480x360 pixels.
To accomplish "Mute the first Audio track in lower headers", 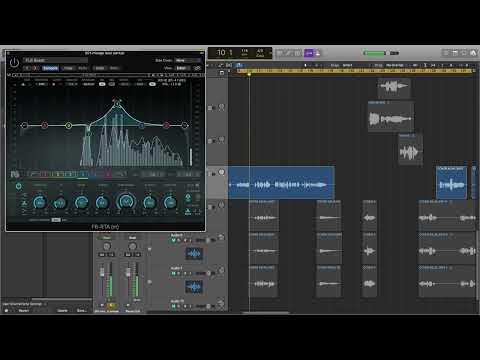I will [173, 240].
